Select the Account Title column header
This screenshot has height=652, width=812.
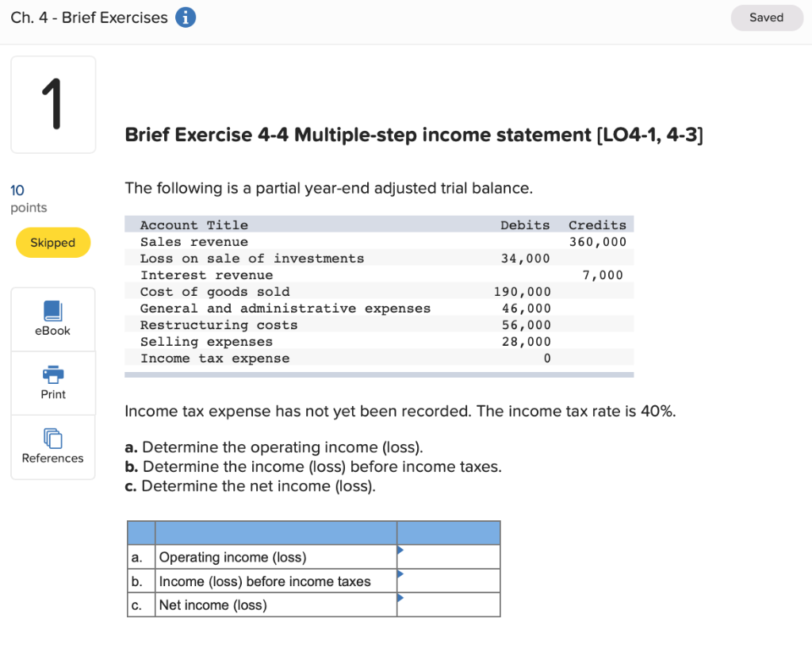[x=192, y=224]
